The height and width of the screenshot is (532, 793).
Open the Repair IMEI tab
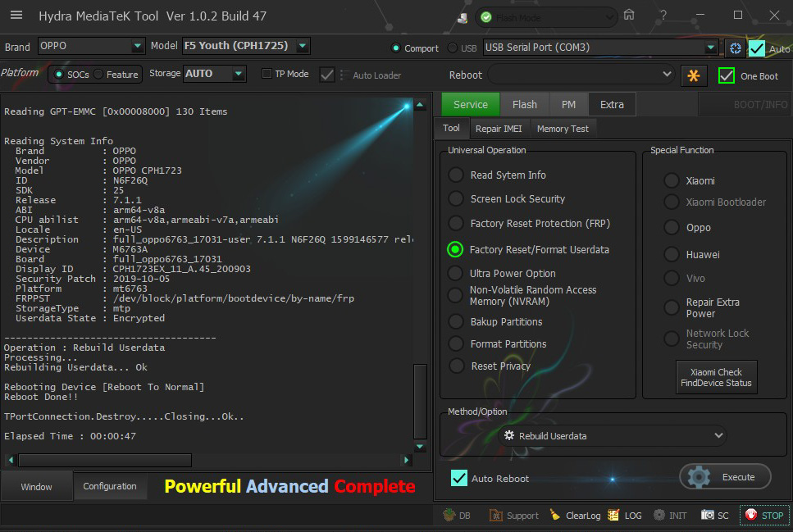(x=499, y=129)
